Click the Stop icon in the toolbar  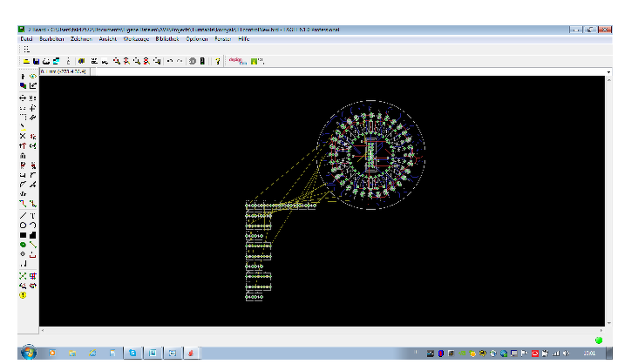pyautogui.click(x=192, y=61)
